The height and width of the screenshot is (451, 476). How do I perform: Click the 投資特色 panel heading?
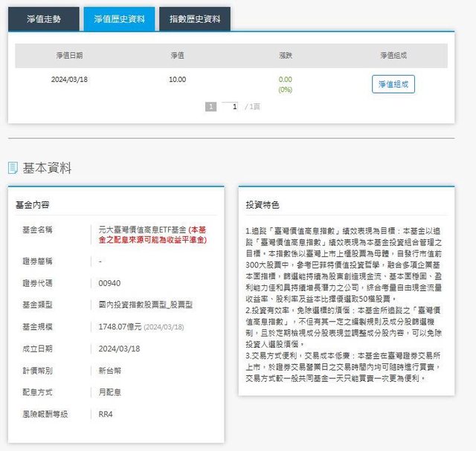[263, 204]
